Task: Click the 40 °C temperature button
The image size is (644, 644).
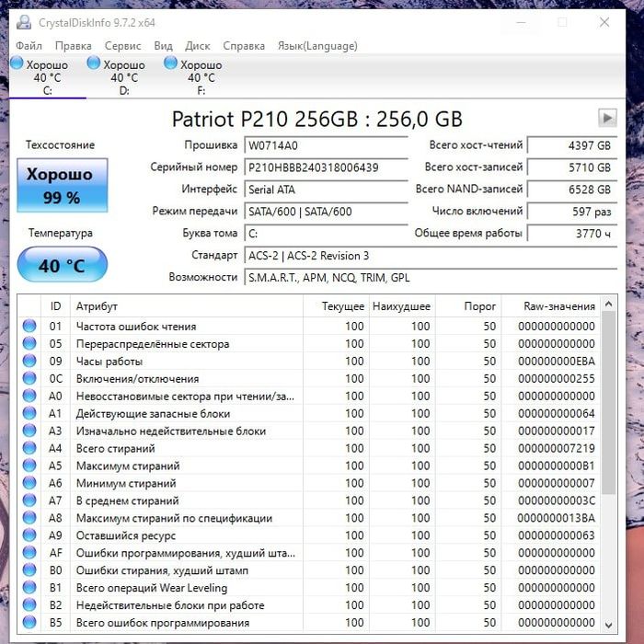Action: 63,265
